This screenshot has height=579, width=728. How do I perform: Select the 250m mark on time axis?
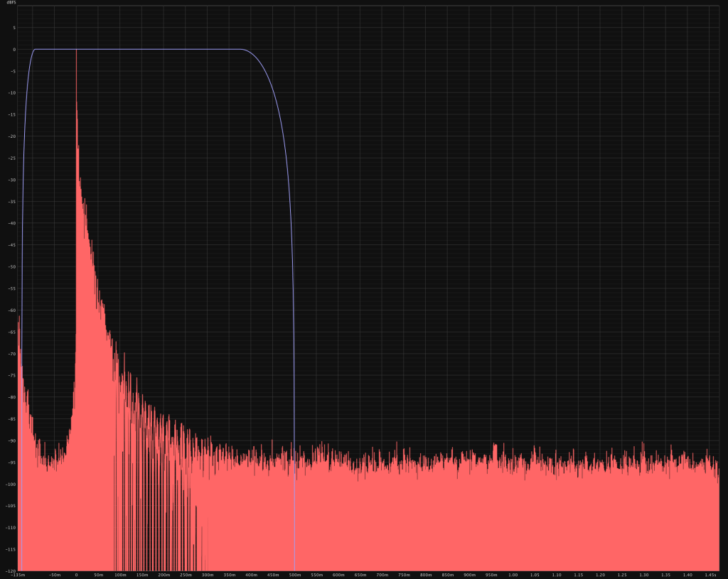point(186,575)
